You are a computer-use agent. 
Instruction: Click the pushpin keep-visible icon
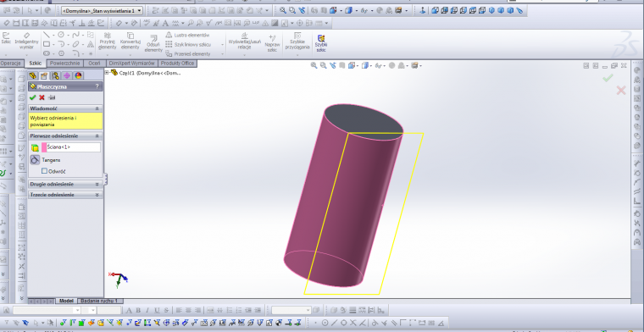coord(52,97)
